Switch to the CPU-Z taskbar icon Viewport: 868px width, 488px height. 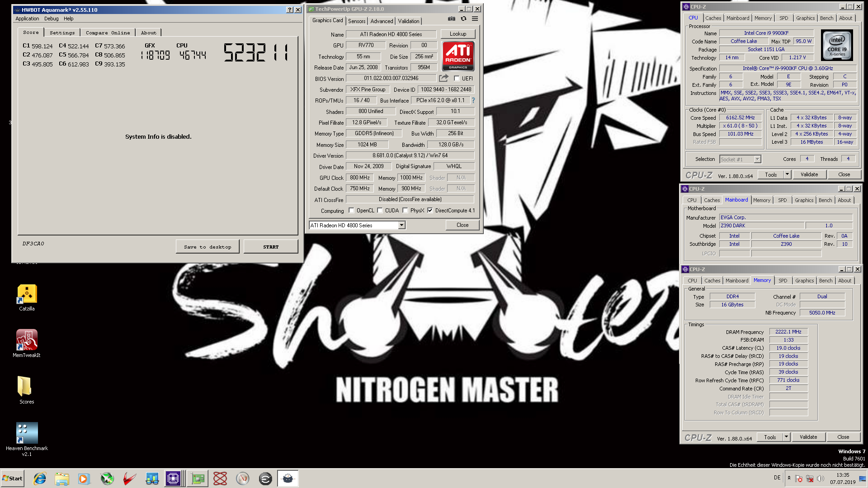tap(173, 479)
